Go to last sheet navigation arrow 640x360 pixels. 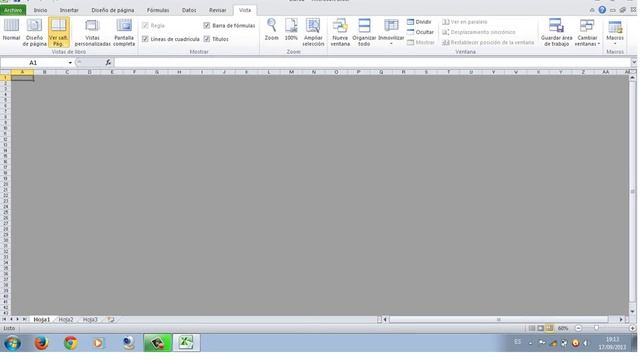(x=24, y=319)
